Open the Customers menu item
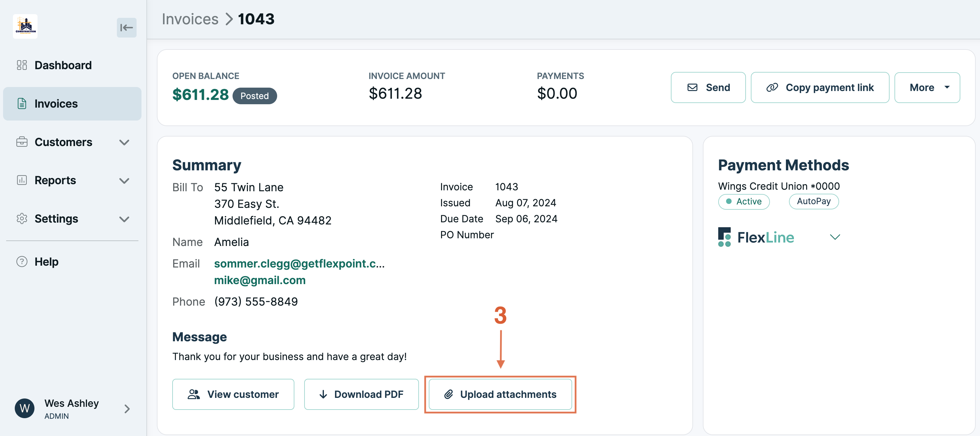This screenshot has height=436, width=980. click(63, 142)
